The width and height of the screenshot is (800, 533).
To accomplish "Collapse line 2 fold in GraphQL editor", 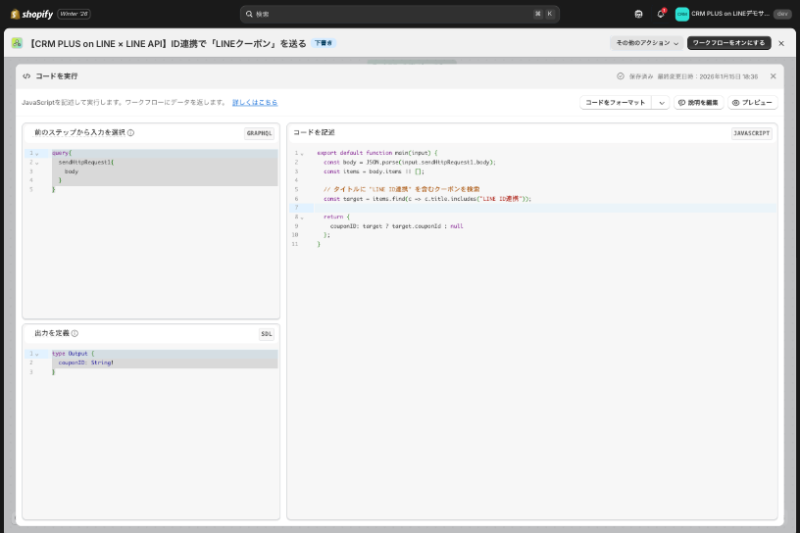I will 37,163.
